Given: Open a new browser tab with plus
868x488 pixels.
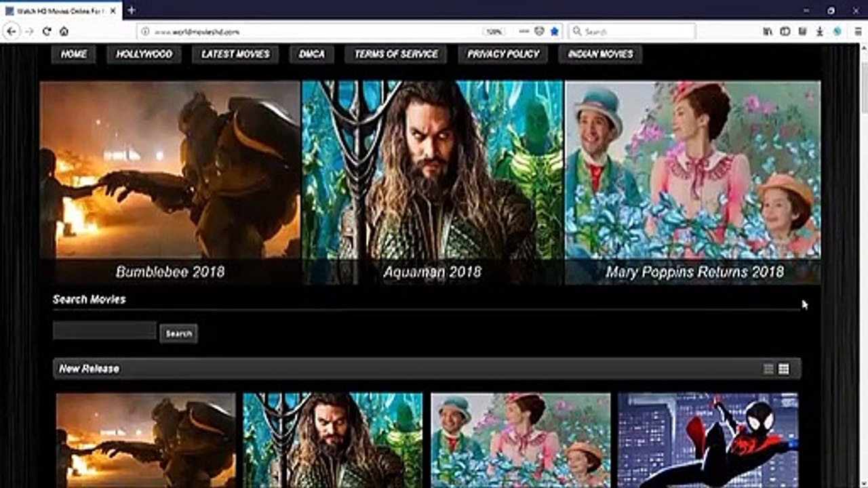Looking at the screenshot, I should (x=132, y=10).
